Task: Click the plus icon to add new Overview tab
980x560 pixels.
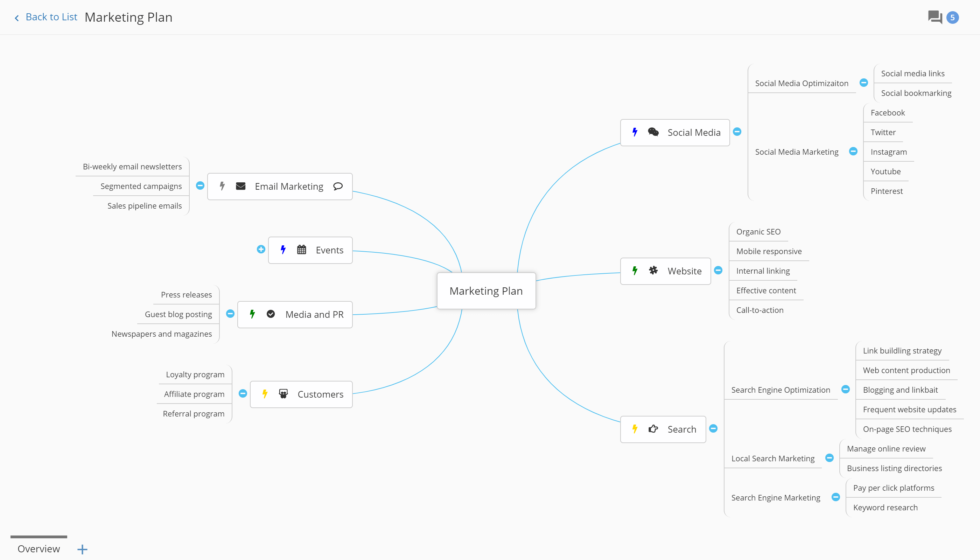Action: tap(83, 548)
